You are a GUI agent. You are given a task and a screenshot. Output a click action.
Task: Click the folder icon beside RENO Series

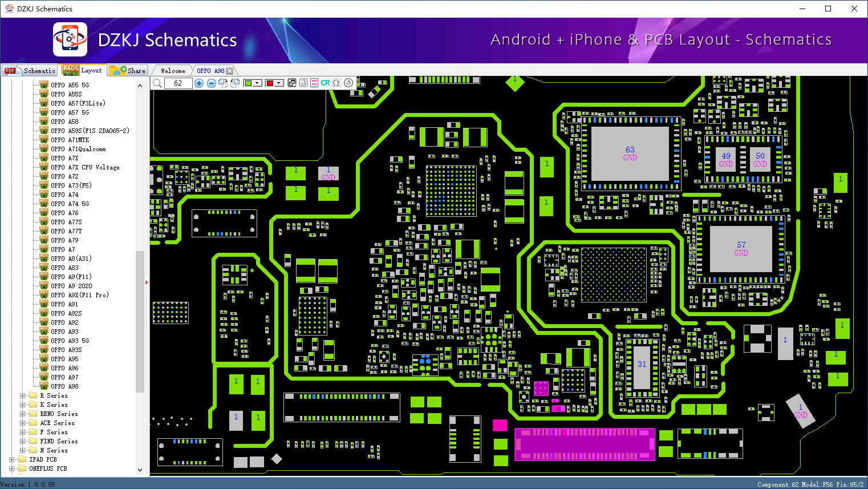click(33, 414)
